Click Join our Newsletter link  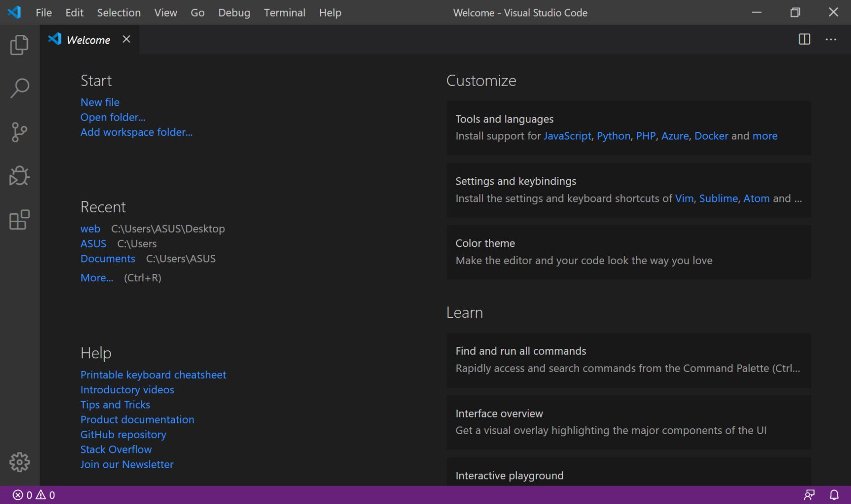tap(127, 464)
